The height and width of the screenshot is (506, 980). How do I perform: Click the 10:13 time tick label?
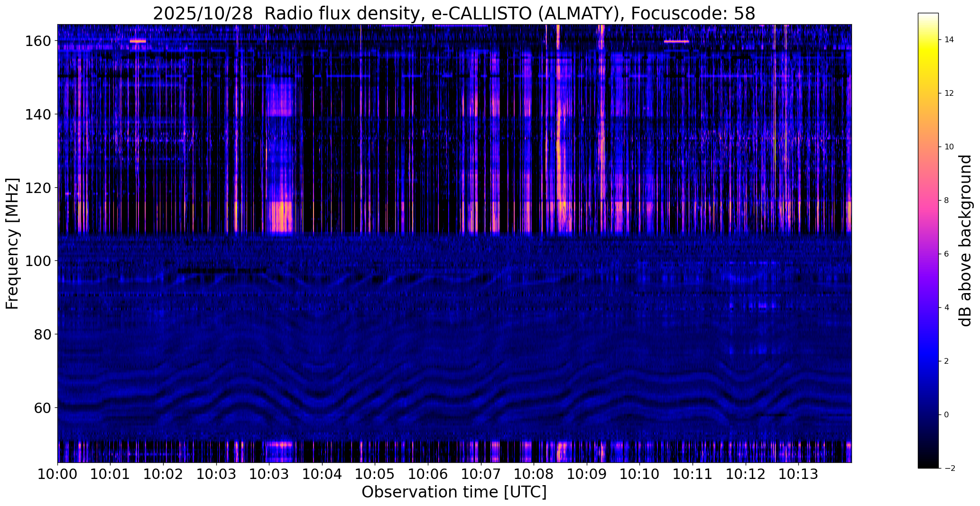click(799, 474)
